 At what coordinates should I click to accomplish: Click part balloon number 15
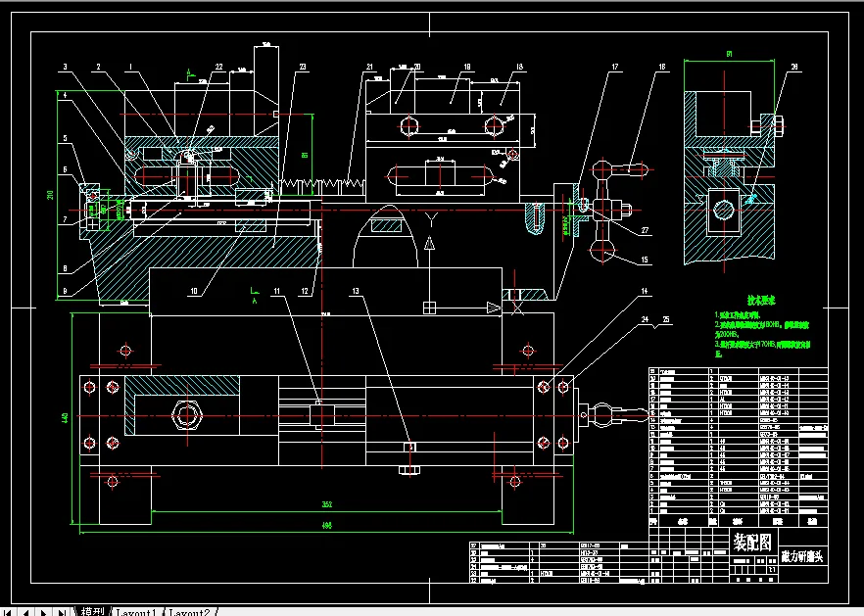click(x=645, y=260)
